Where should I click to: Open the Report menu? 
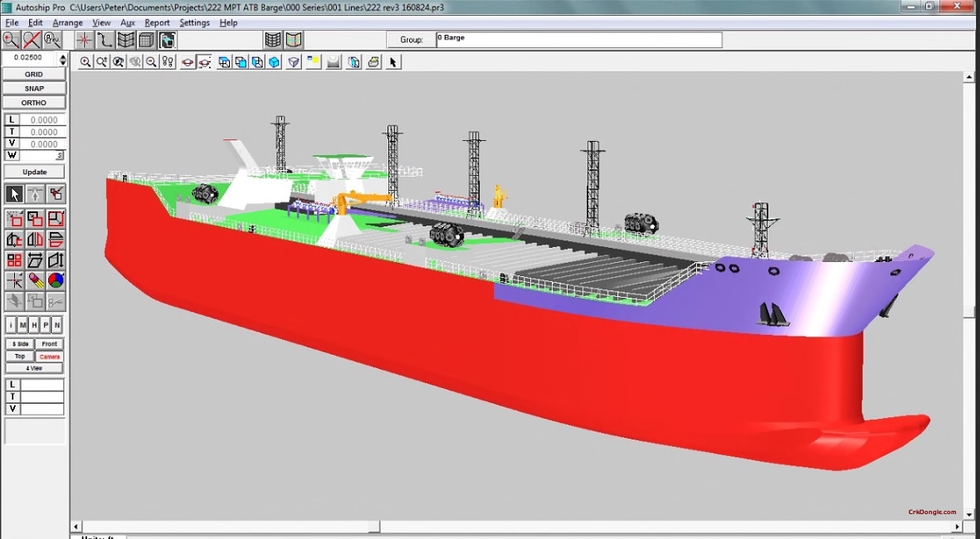pyautogui.click(x=156, y=22)
